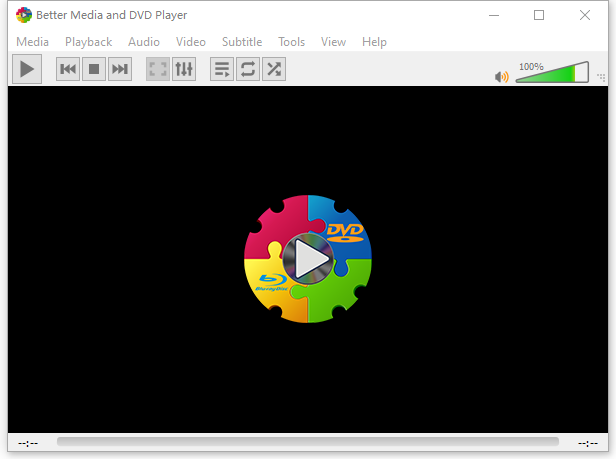Open the Playback menu
Viewport: 616px width, 459px height.
pos(88,42)
